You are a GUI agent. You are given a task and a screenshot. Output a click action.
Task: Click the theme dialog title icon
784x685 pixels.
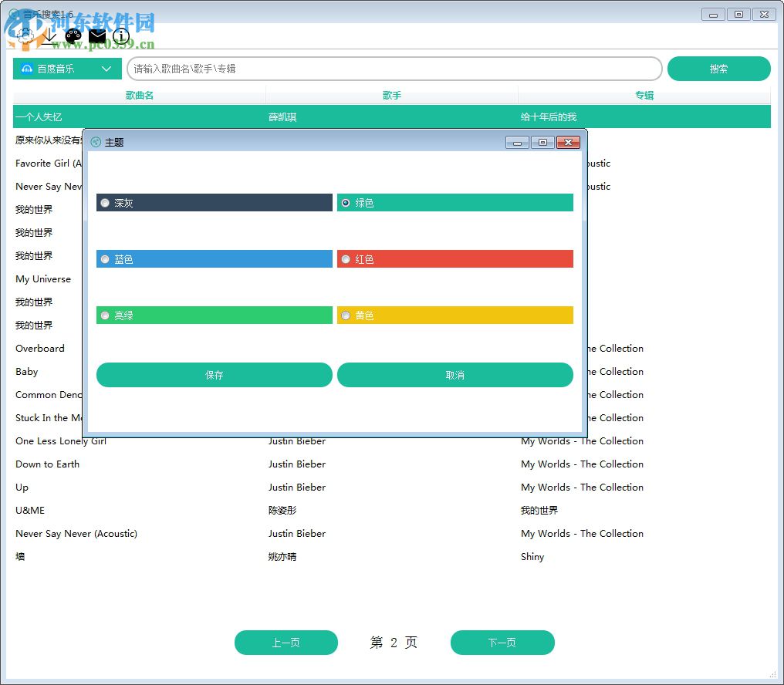96,143
